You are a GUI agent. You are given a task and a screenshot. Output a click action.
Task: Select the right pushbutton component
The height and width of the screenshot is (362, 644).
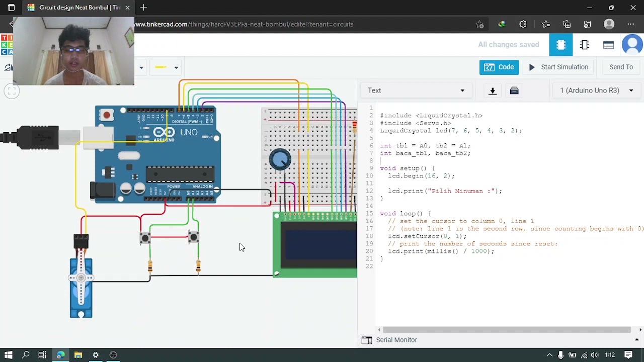tap(194, 237)
